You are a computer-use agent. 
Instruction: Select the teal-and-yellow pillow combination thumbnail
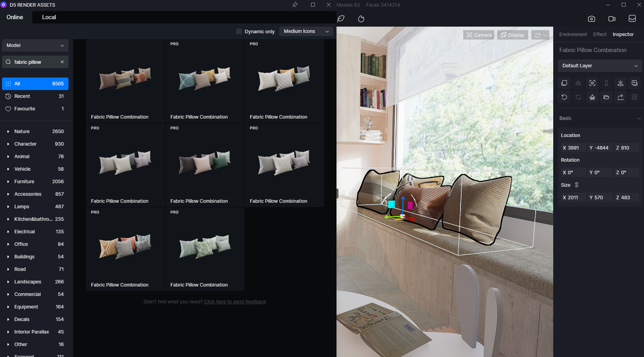(x=205, y=81)
